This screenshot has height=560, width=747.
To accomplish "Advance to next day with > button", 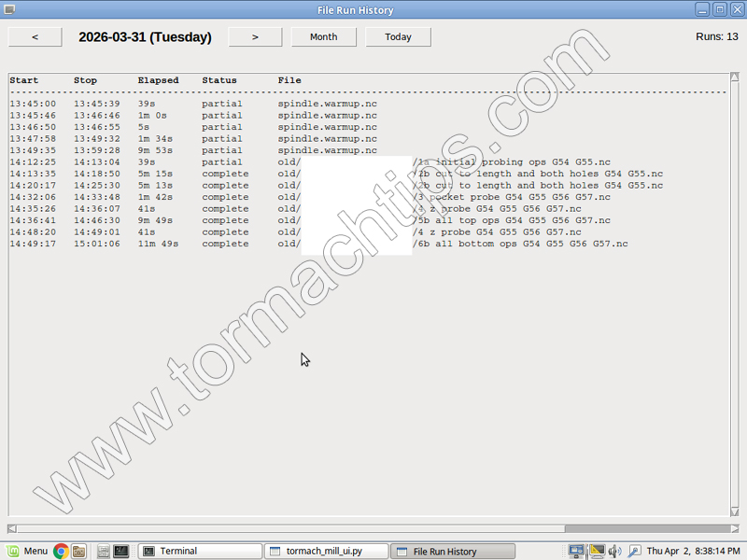I will [255, 37].
